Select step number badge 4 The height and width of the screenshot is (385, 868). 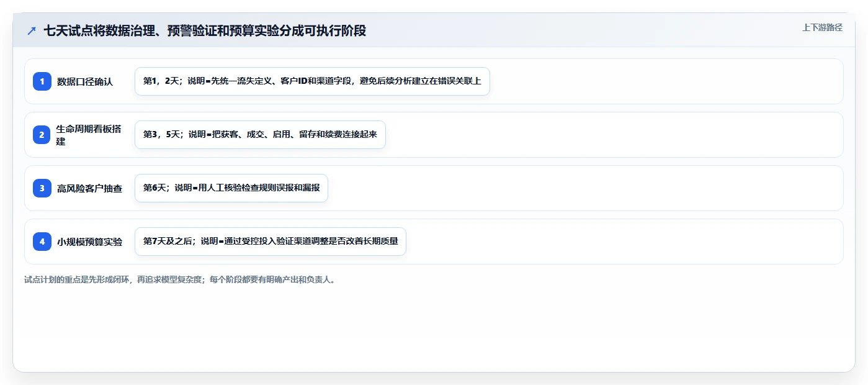point(42,242)
